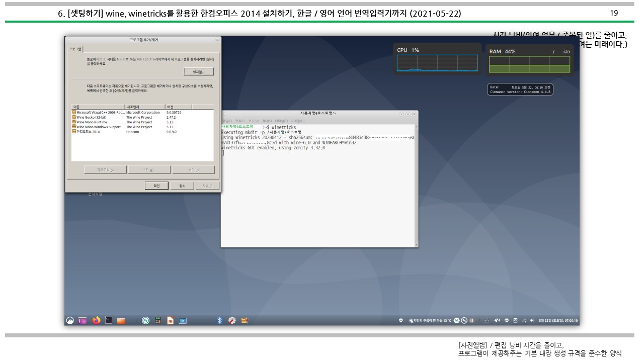Image resolution: width=644 pixels, height=362 pixels.
Task: Open terminal 편집(E) menu
Action: (x=240, y=121)
